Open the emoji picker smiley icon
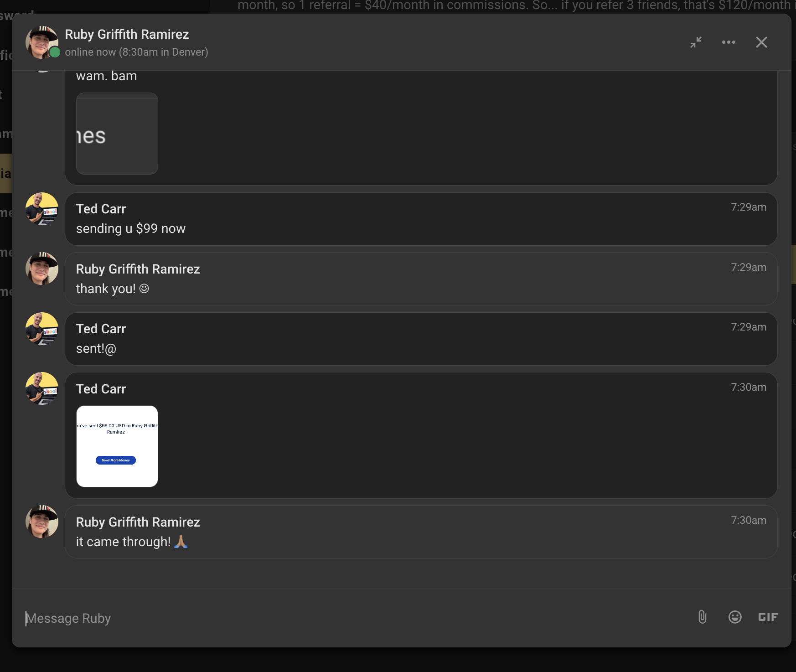The width and height of the screenshot is (796, 672). 735,617
